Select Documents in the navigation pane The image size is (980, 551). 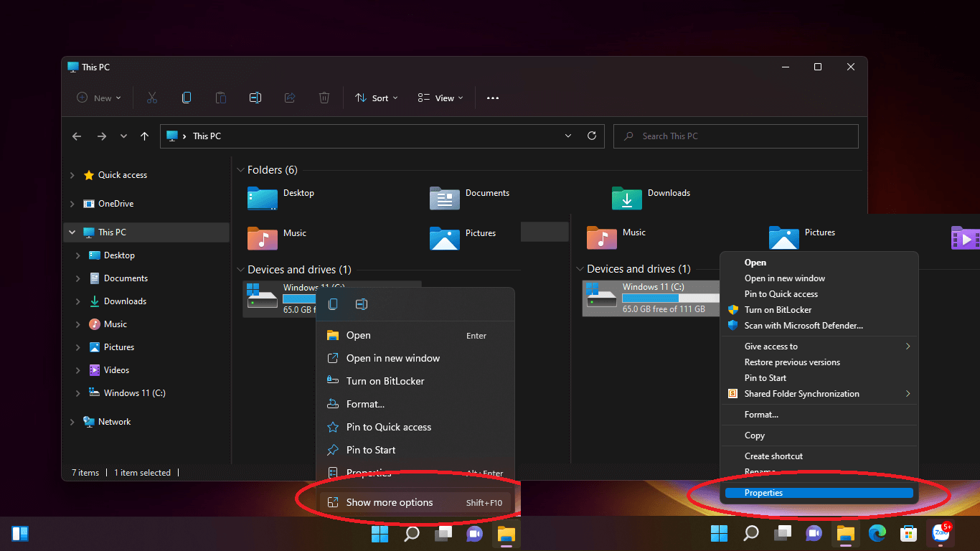[x=126, y=278]
